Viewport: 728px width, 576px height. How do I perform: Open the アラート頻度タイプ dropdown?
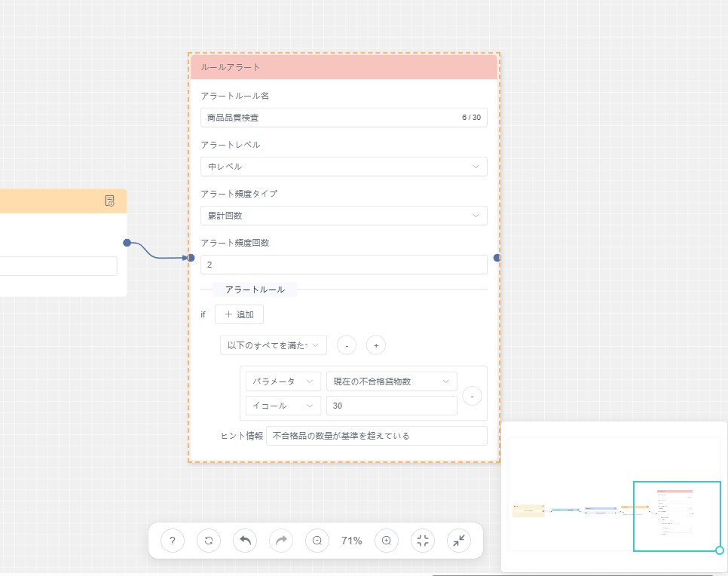(344, 216)
